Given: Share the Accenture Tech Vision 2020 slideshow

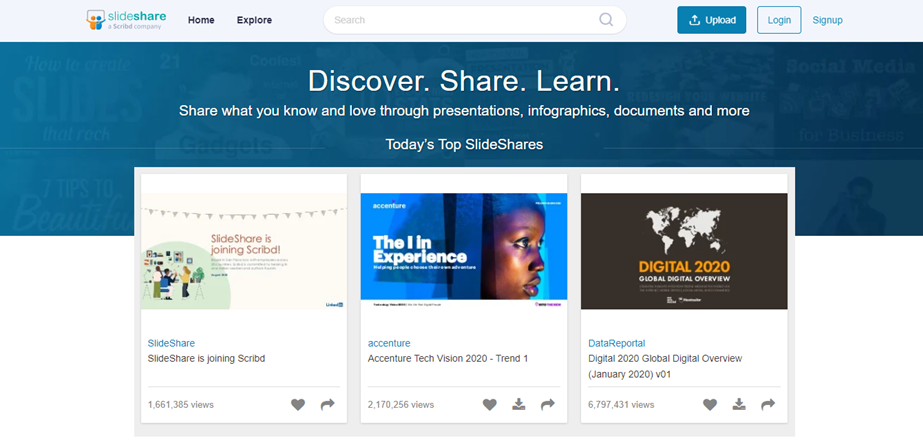Looking at the screenshot, I should pos(547,405).
